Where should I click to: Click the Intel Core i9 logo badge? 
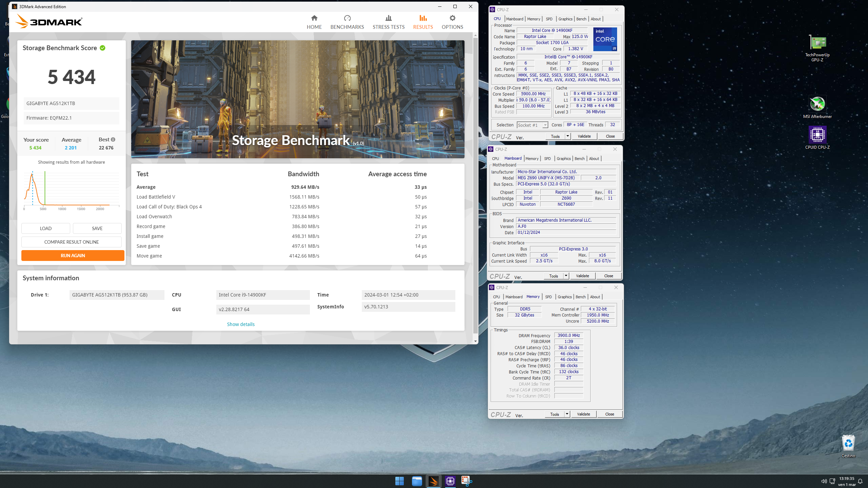[605, 39]
